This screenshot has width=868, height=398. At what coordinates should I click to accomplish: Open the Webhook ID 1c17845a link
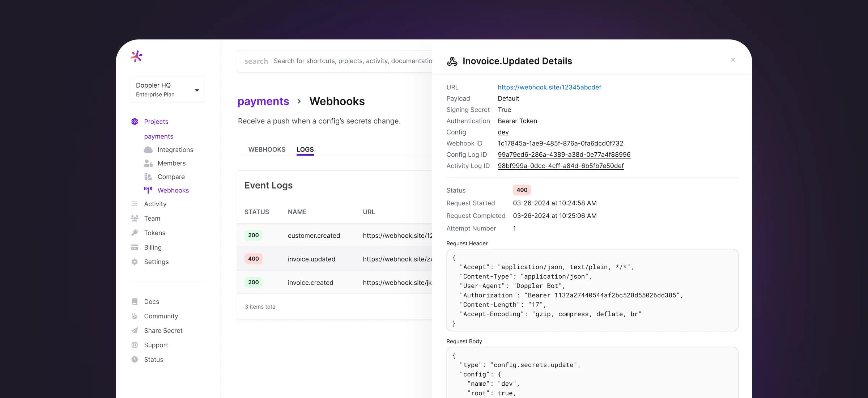pos(560,143)
